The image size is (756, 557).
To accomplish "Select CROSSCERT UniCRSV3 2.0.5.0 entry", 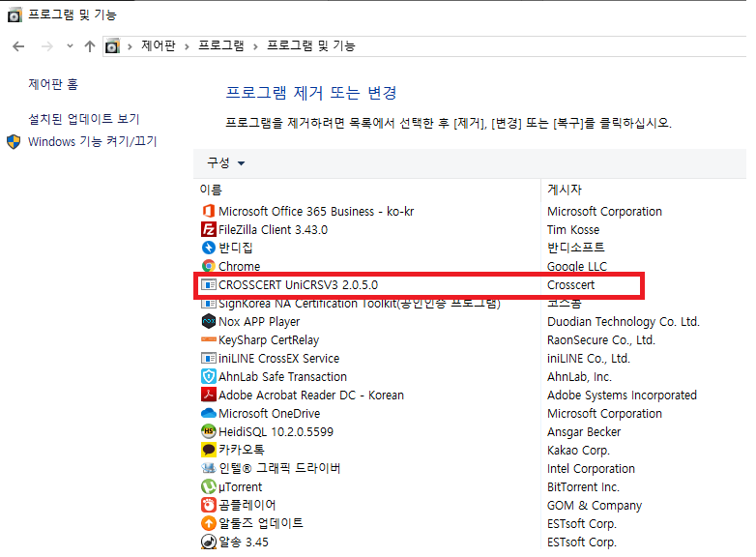I will pos(298,285).
